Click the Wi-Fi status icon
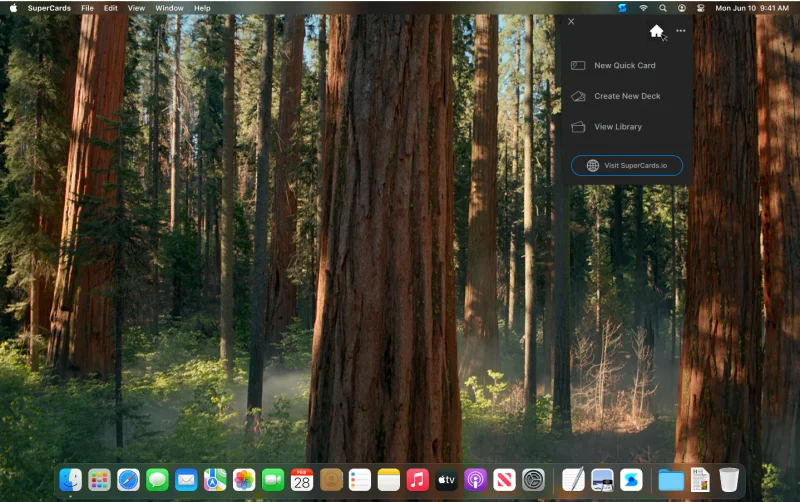 coord(643,8)
